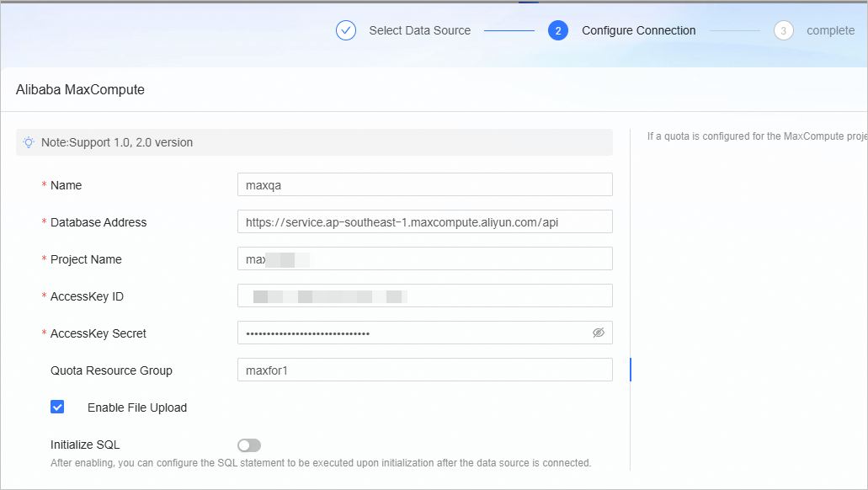Click the complete step label

click(830, 30)
